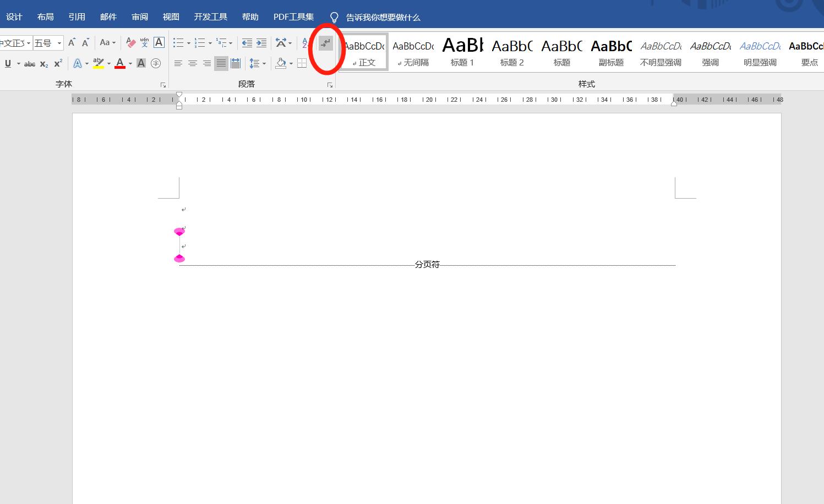Click the 告诉我你想要做什么 search box
Viewport: 824px width, 504px height.
click(x=383, y=18)
